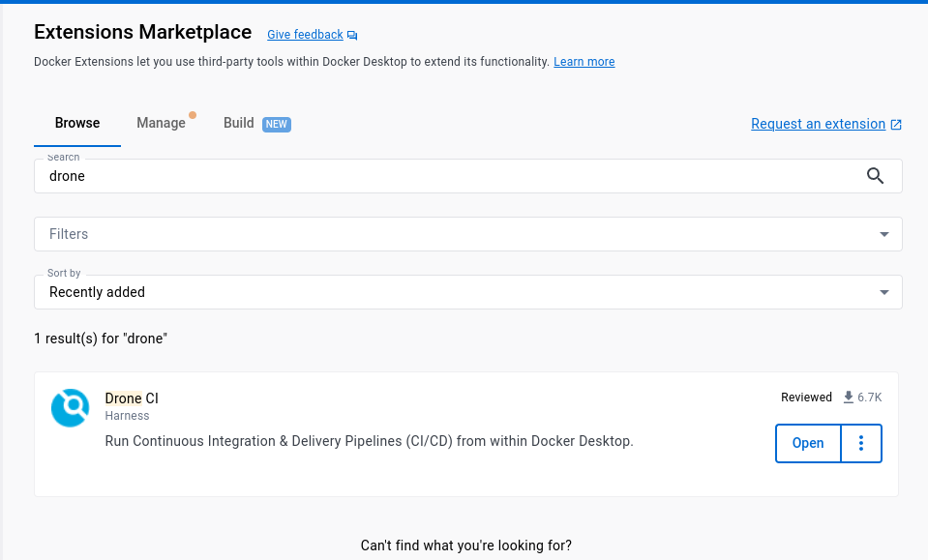Image resolution: width=928 pixels, height=560 pixels.
Task: Open the Drone CI extension
Action: coord(808,443)
